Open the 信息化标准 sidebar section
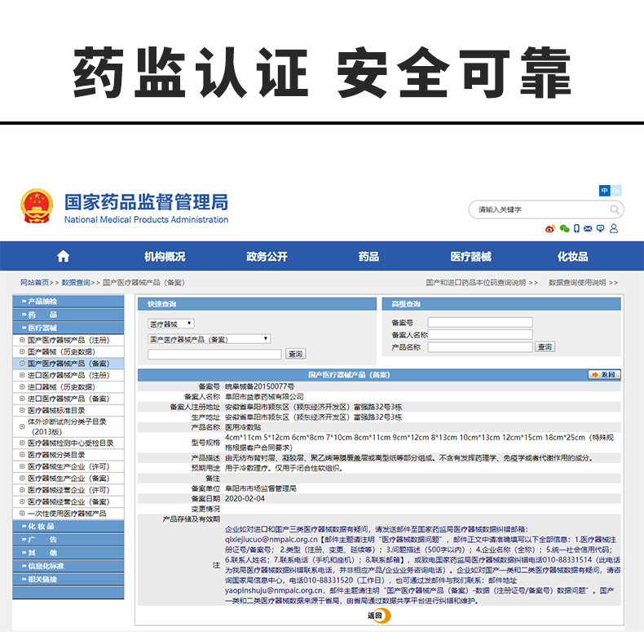Screen dimensions: 644x644 tap(68, 566)
